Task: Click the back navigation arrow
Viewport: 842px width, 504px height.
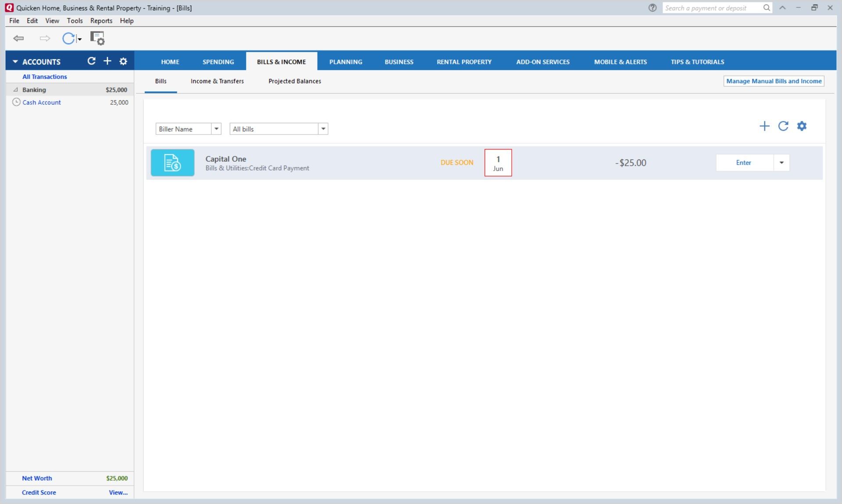Action: coord(18,39)
